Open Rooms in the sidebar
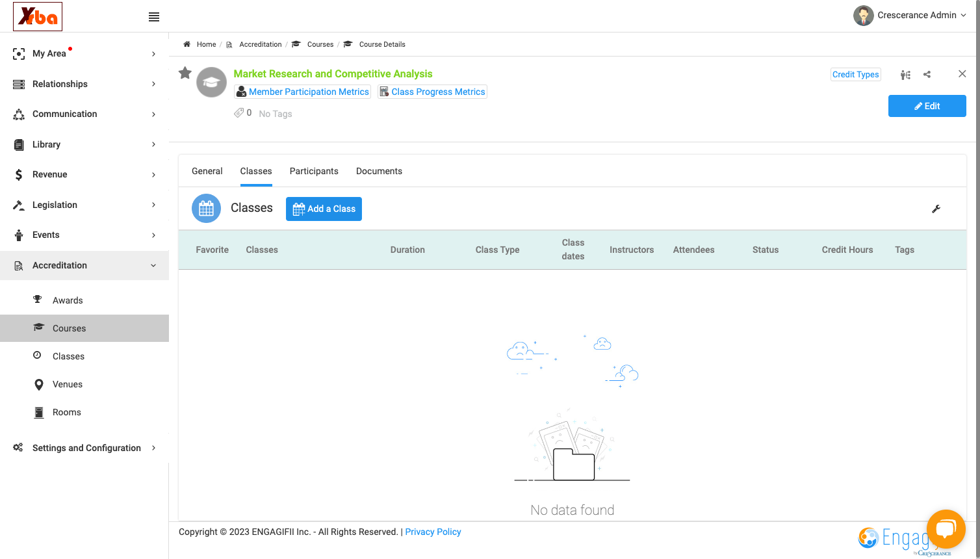 click(84, 412)
